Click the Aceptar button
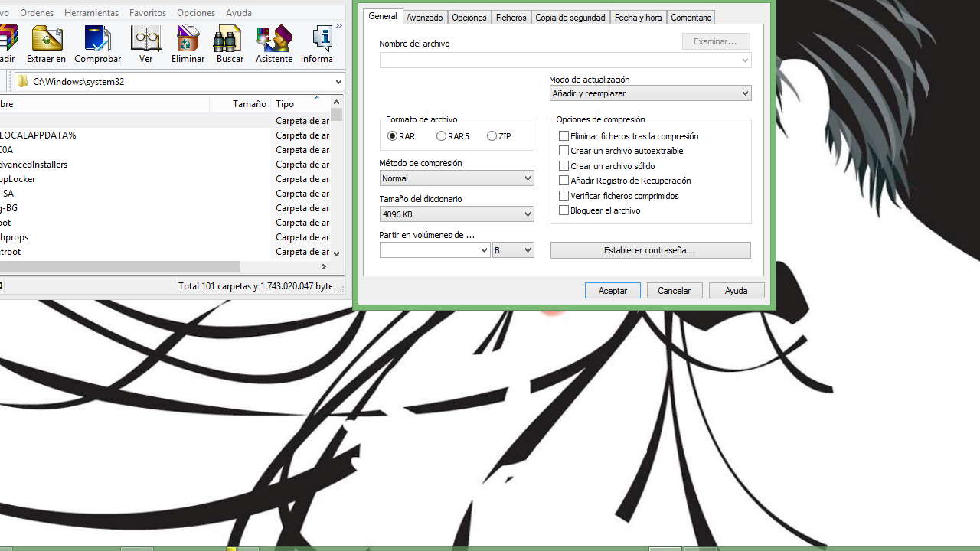This screenshot has height=551, width=980. (612, 291)
